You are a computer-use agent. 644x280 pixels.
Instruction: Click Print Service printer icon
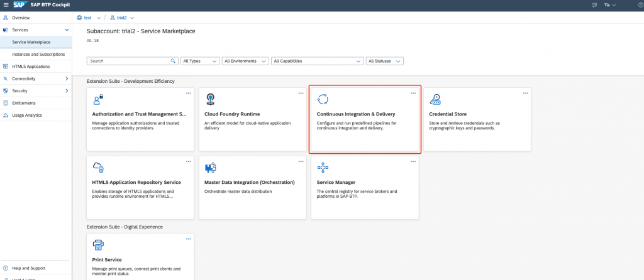click(x=98, y=245)
